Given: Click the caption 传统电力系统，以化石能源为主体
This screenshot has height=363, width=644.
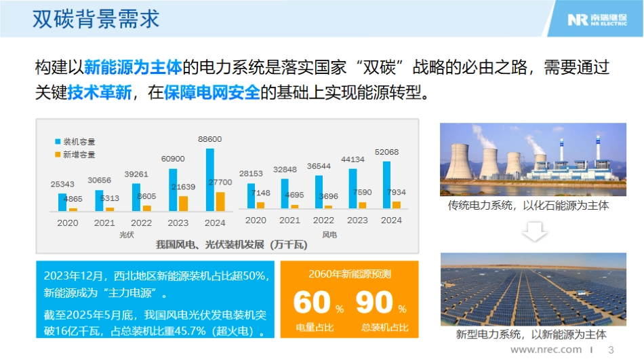Looking at the screenshot, I should coord(528,205).
